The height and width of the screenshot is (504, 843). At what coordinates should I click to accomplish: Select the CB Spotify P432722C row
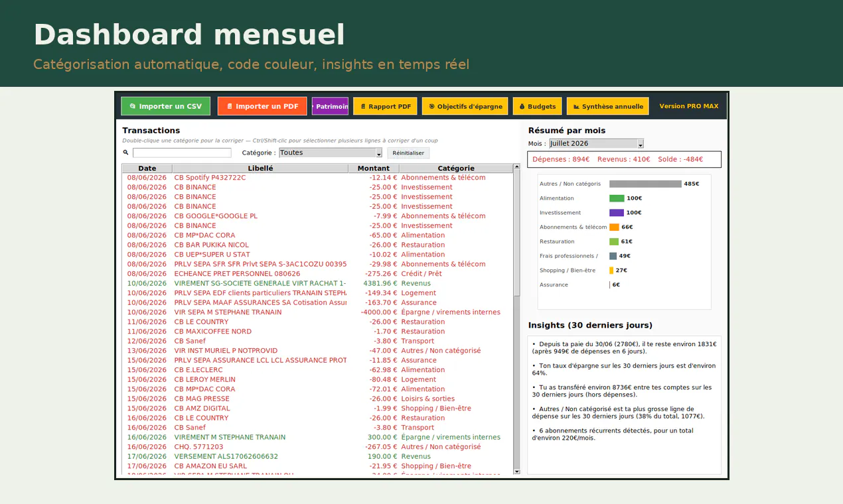(x=317, y=178)
